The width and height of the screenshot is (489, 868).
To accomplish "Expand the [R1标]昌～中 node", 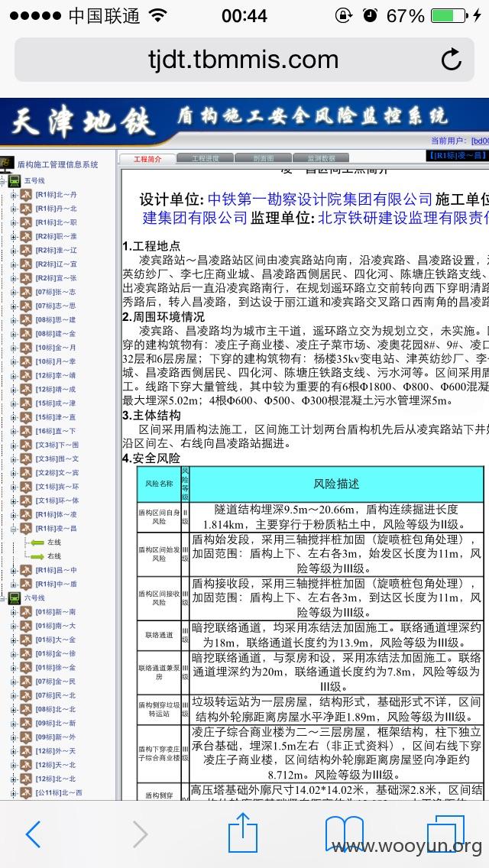I will [14, 570].
